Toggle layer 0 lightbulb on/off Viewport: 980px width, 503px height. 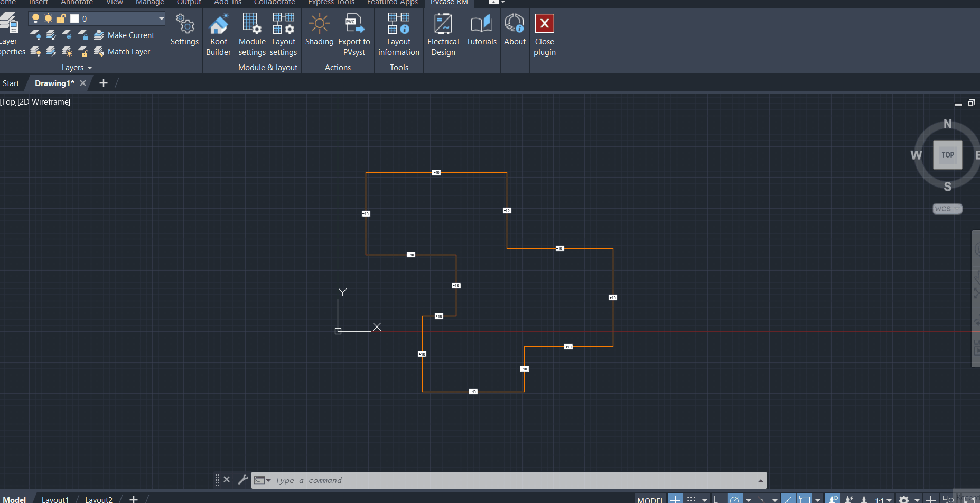click(x=35, y=18)
